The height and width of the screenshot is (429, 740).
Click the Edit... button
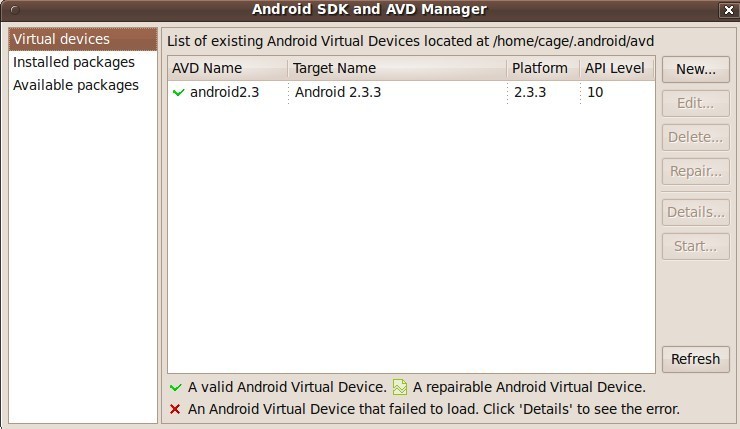pyautogui.click(x=696, y=103)
